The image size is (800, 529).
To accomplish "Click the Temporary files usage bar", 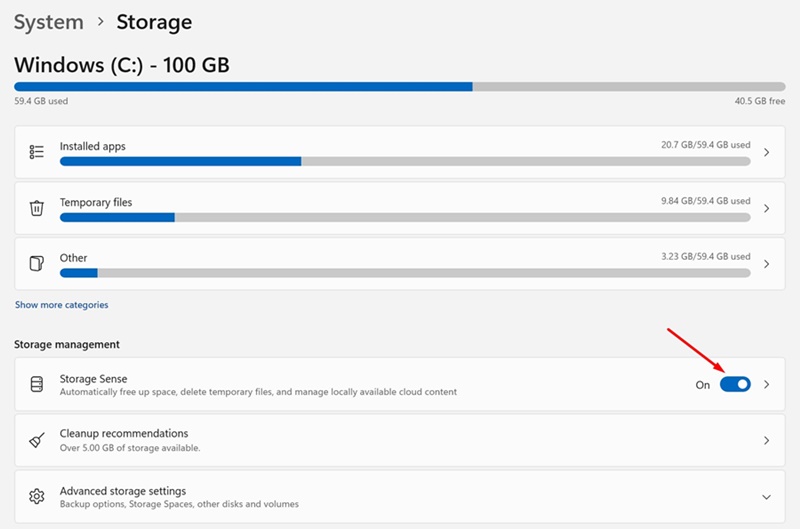I will [x=405, y=217].
